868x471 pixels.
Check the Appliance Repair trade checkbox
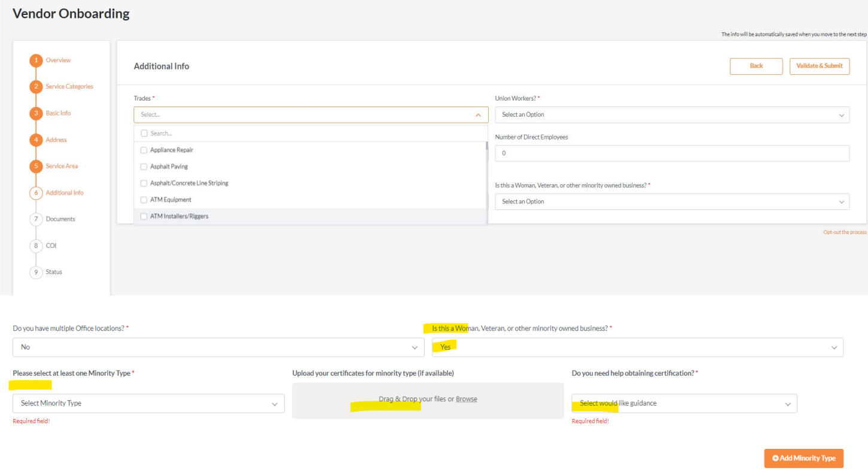click(144, 150)
